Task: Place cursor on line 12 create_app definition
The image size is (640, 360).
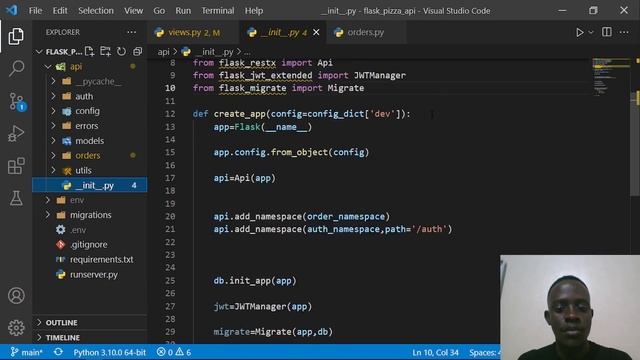Action: (x=302, y=114)
